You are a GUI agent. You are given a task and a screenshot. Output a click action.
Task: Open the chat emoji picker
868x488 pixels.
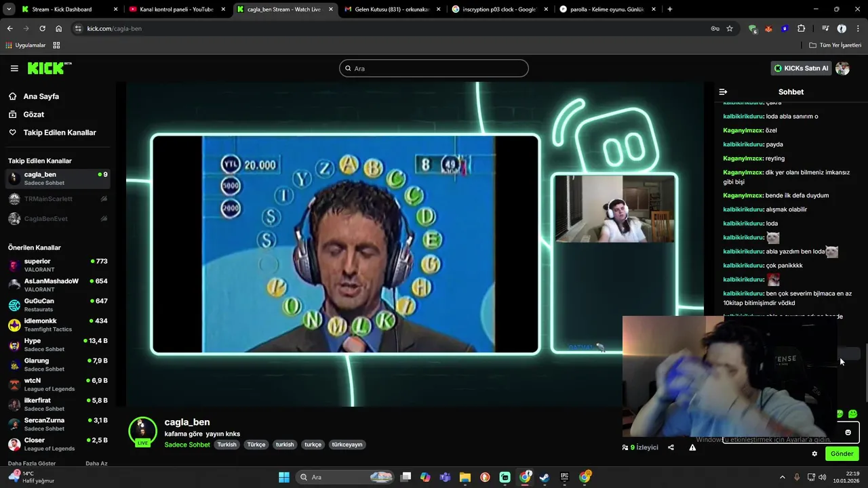[848, 432]
